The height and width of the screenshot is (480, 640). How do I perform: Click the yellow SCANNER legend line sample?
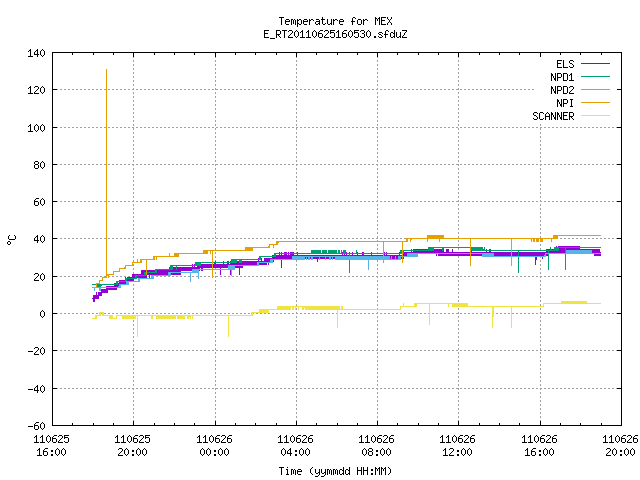pos(595,116)
